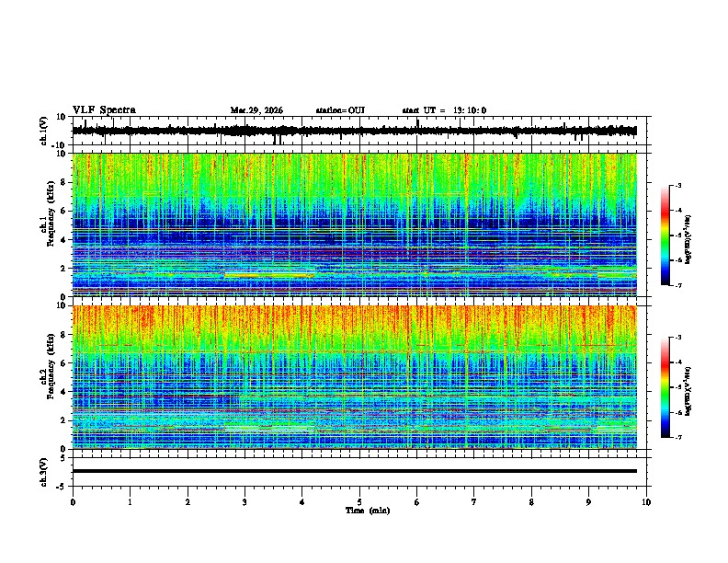Click the ch.1 spectrogram color scale bar
The width and height of the screenshot is (728, 563).
point(665,236)
